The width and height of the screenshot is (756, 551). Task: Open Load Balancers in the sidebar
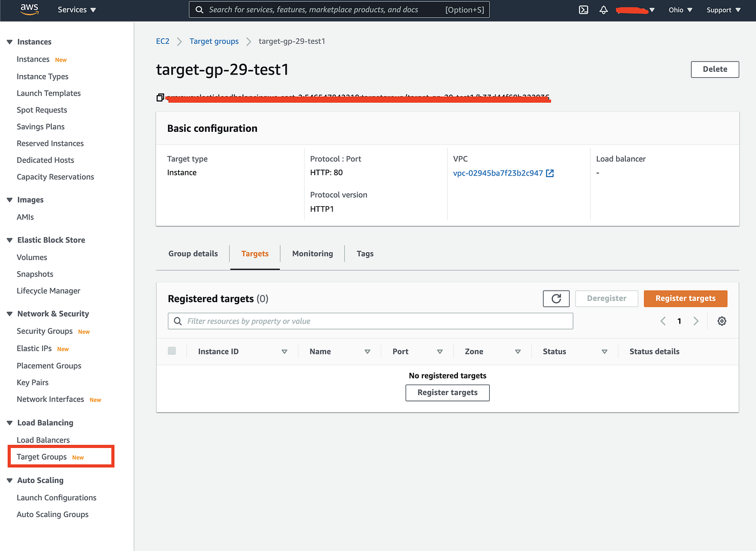tap(43, 440)
